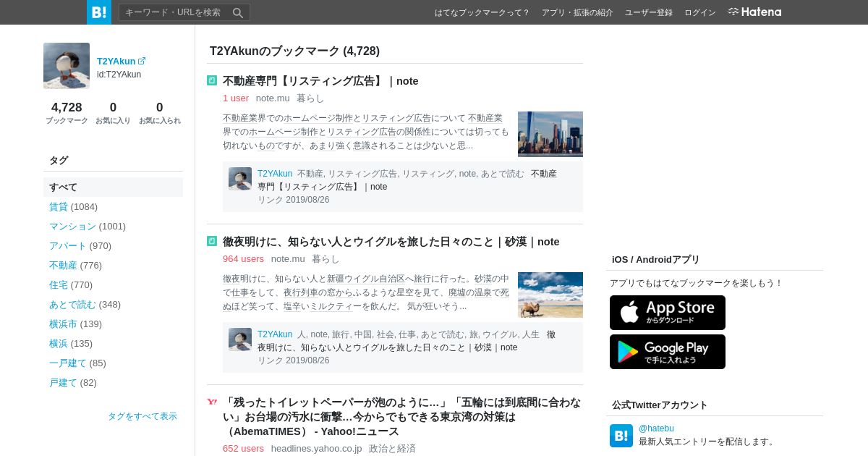Open camel desert article thumbnail

click(x=550, y=295)
